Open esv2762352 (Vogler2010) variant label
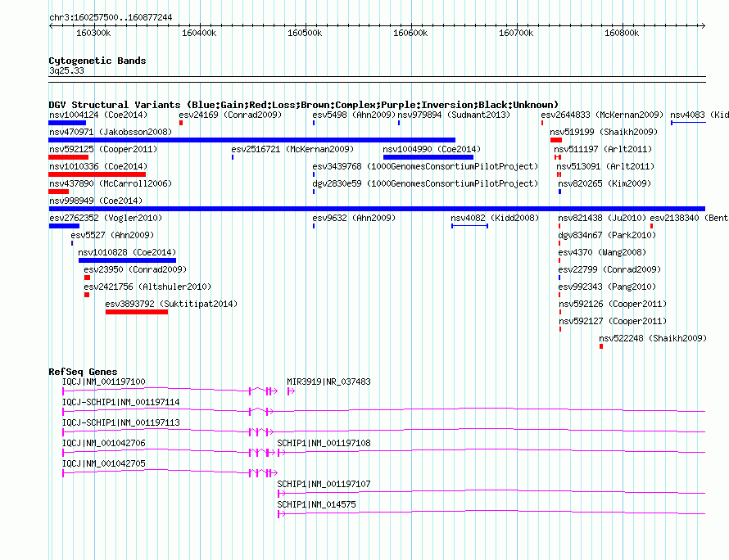Image resolution: width=729 pixels, height=560 pixels. pos(106,218)
